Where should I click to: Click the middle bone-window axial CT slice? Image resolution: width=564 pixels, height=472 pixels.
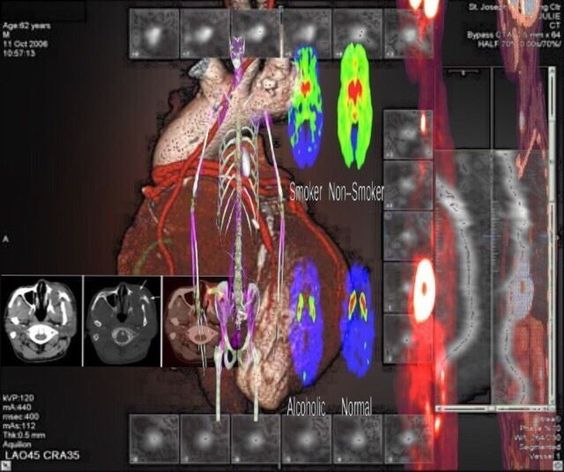(x=123, y=321)
